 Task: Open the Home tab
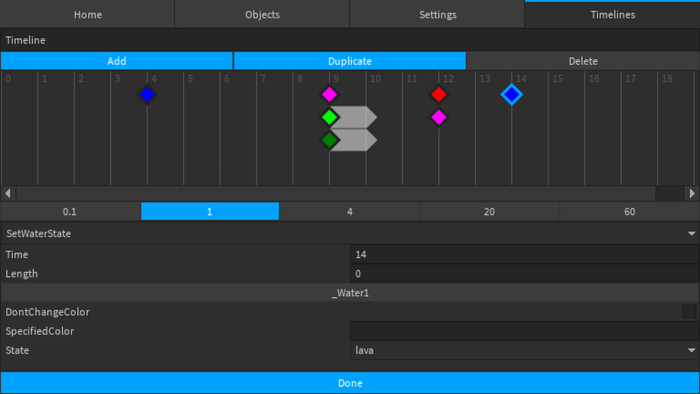[88, 15]
